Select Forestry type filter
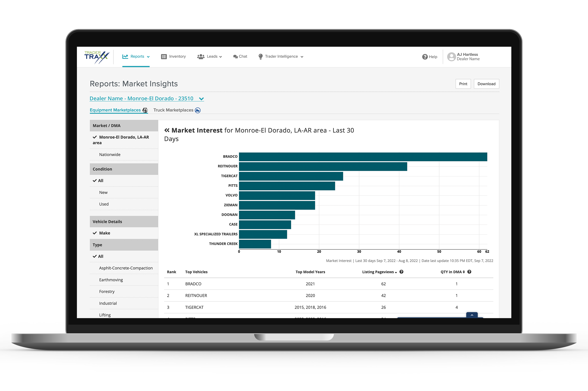 click(x=124, y=291)
